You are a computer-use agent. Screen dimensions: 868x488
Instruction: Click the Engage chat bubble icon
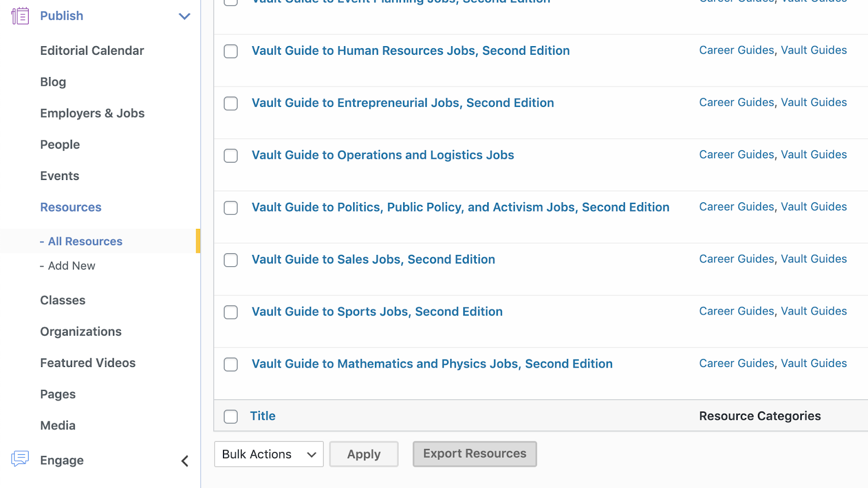point(20,459)
